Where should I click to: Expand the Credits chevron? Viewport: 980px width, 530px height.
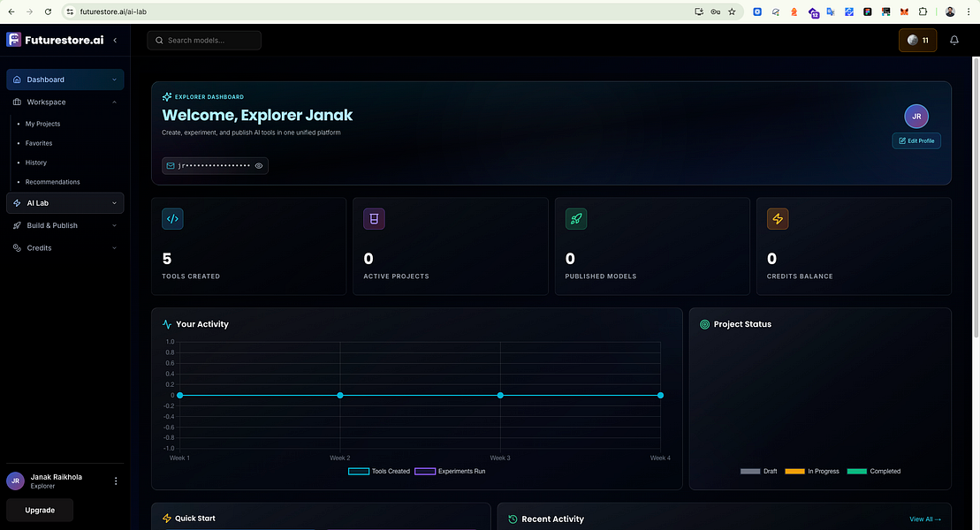(x=114, y=248)
